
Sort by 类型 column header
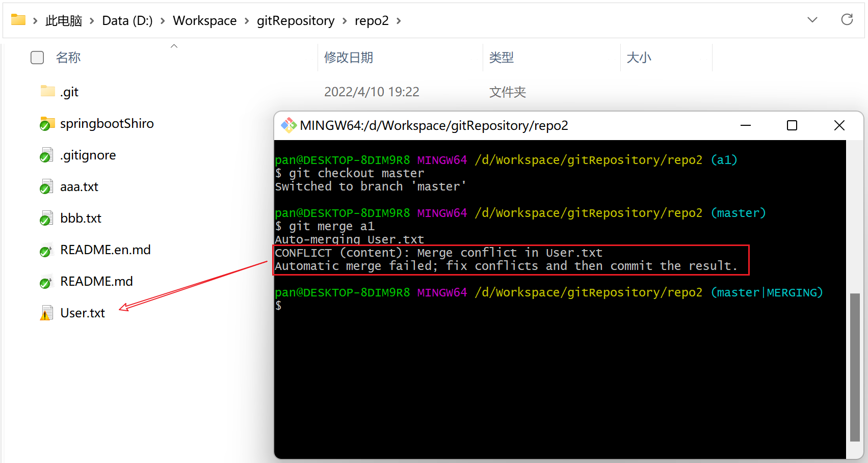pyautogui.click(x=501, y=58)
